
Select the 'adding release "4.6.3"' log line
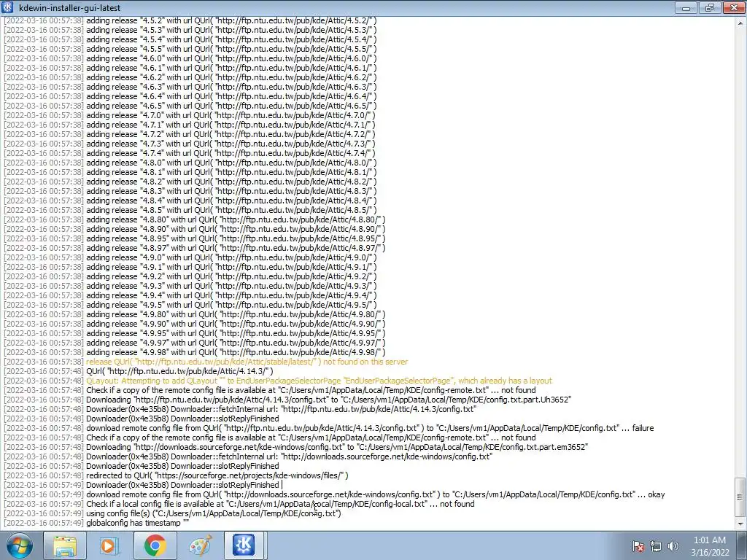[x=190, y=87]
